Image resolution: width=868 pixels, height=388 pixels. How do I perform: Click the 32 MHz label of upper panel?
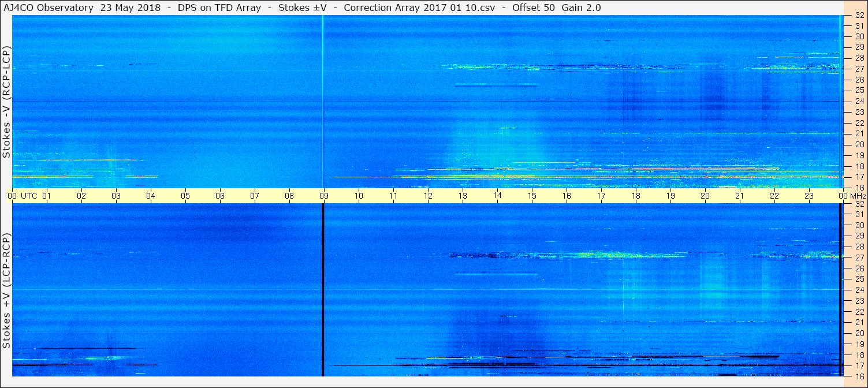point(859,16)
